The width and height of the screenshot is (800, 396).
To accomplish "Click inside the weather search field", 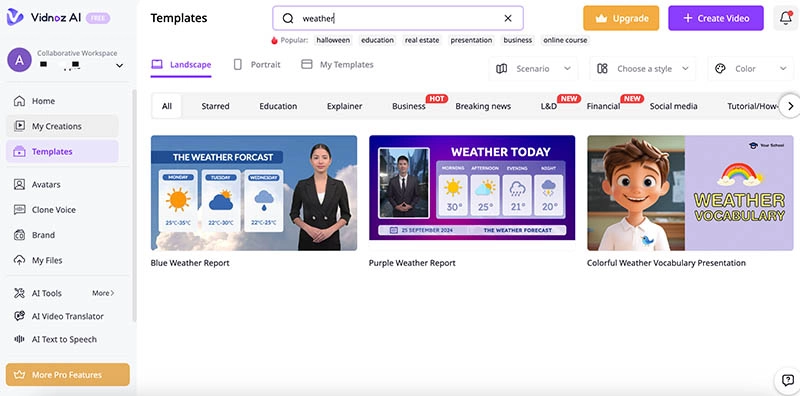I will [398, 18].
